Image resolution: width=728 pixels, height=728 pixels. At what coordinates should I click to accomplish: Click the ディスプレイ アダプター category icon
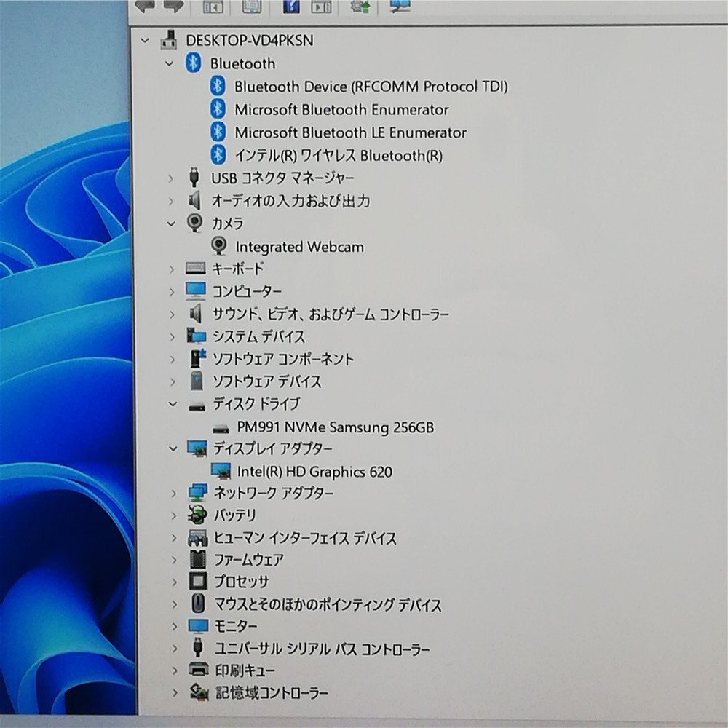pos(197,448)
